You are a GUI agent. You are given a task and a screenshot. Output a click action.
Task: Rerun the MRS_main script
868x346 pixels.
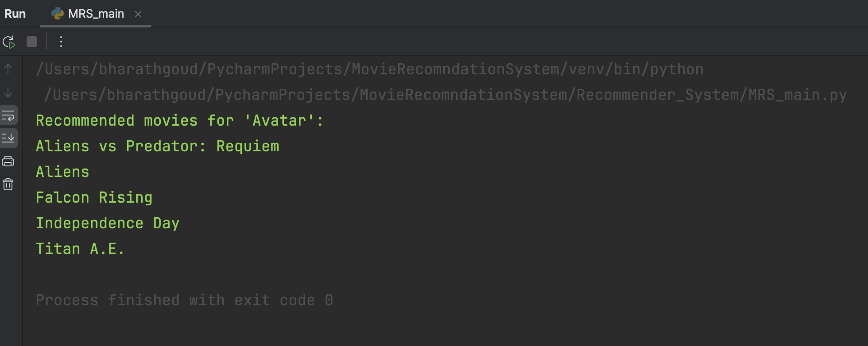point(9,42)
